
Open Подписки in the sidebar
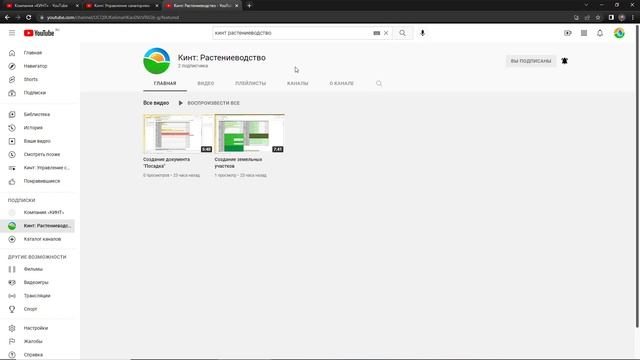point(37,93)
